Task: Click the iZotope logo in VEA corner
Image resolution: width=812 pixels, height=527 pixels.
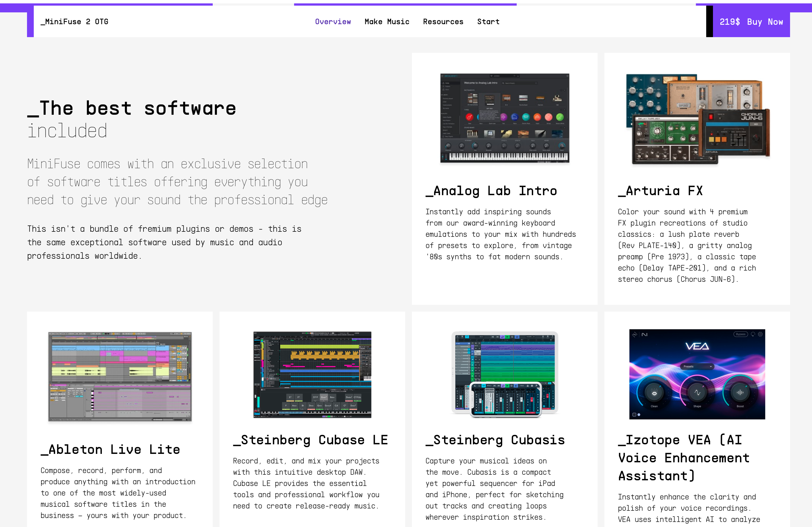Action: (x=634, y=335)
